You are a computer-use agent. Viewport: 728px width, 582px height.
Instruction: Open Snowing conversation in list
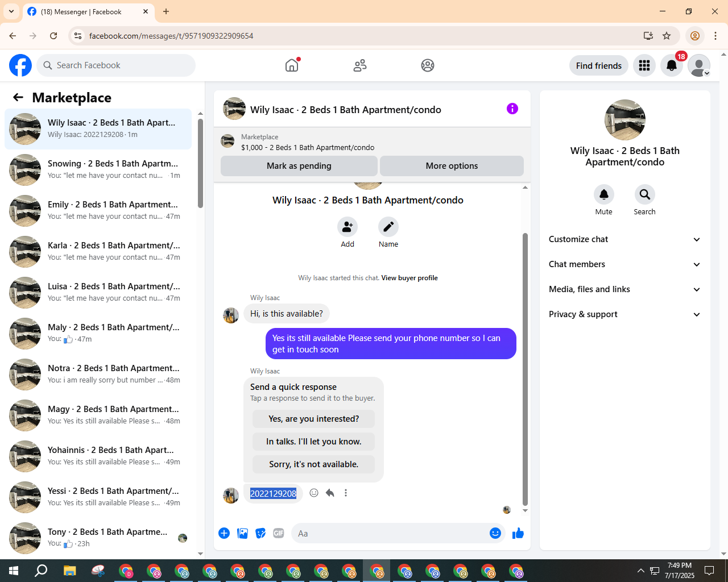(98, 170)
